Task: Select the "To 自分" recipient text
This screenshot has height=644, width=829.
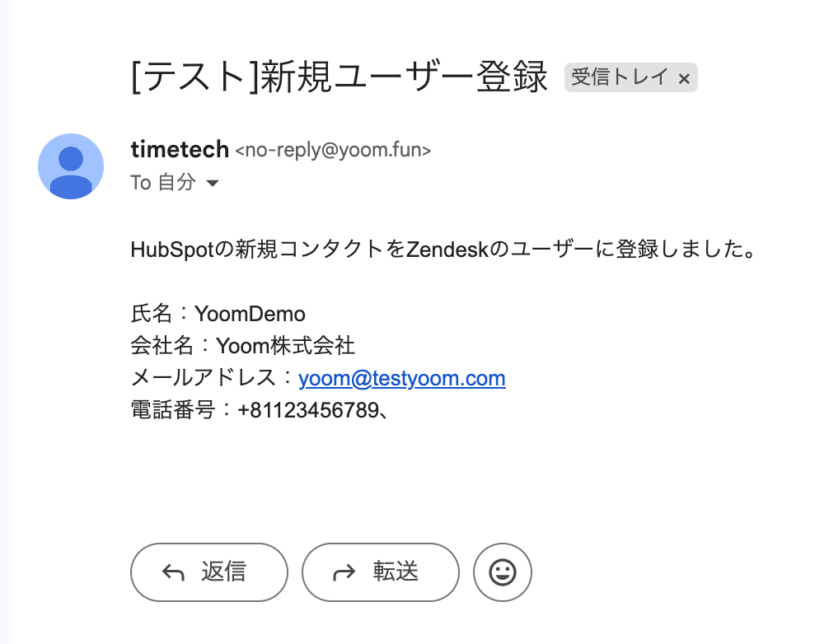Action: (163, 182)
